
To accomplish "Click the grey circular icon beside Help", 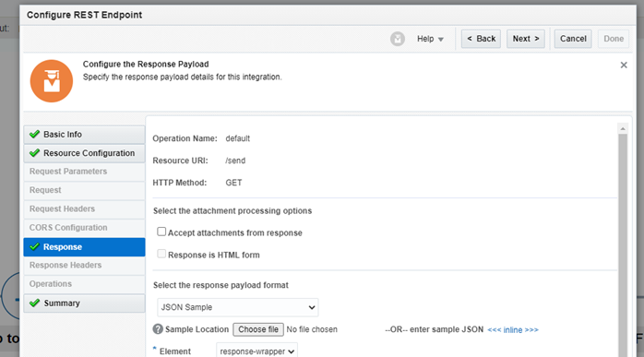I will (397, 39).
